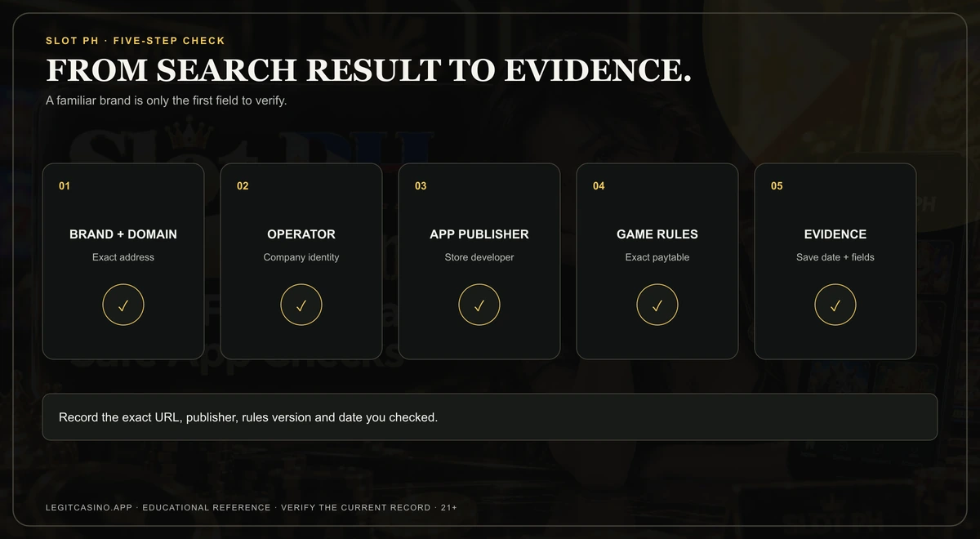Select the 'APP PUBLISHER' card title
Screen dimensions: 980x539
[x=479, y=234]
